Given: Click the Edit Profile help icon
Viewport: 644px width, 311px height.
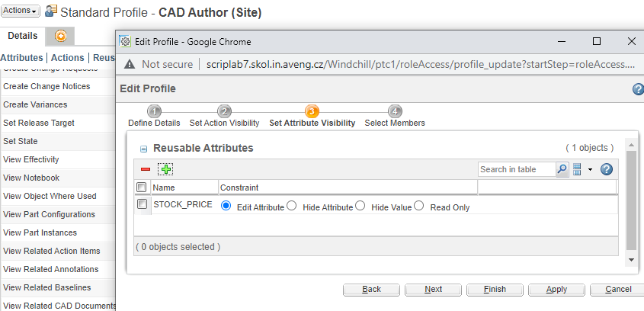Looking at the screenshot, I should click(x=638, y=89).
